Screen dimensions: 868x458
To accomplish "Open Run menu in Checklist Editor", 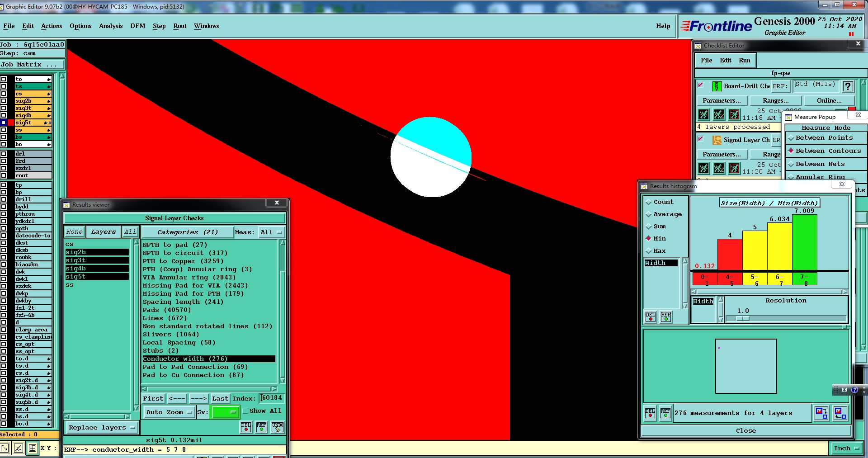I will pyautogui.click(x=745, y=61).
